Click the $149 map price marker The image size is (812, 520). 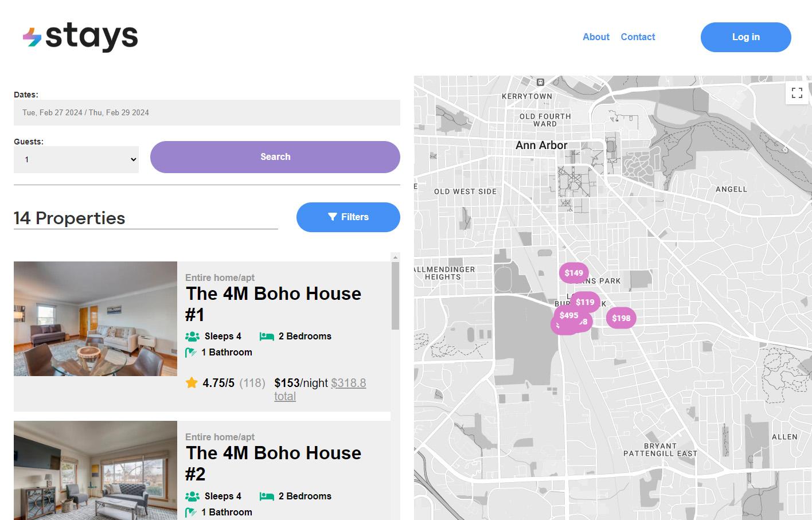point(573,273)
